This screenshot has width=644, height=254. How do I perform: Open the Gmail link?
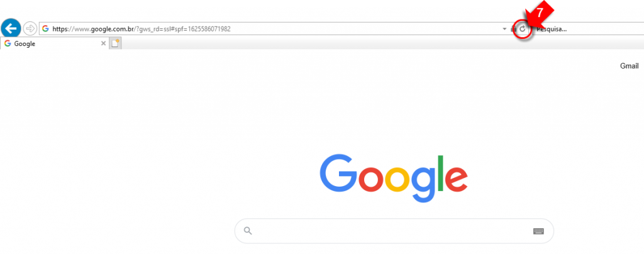point(629,66)
